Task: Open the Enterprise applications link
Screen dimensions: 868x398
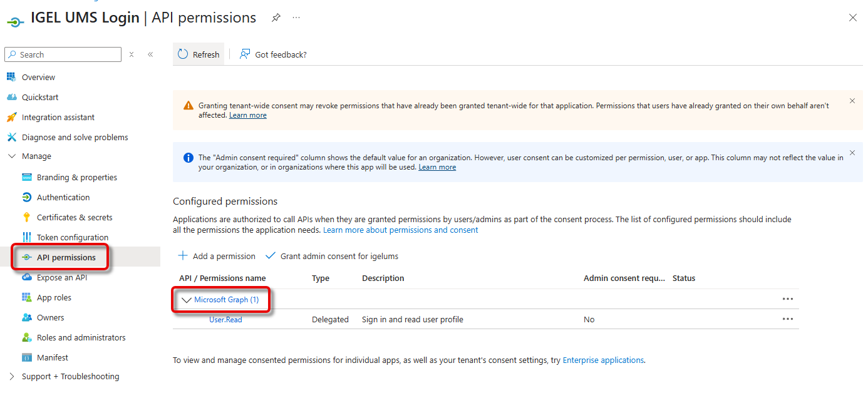Action: pyautogui.click(x=603, y=360)
